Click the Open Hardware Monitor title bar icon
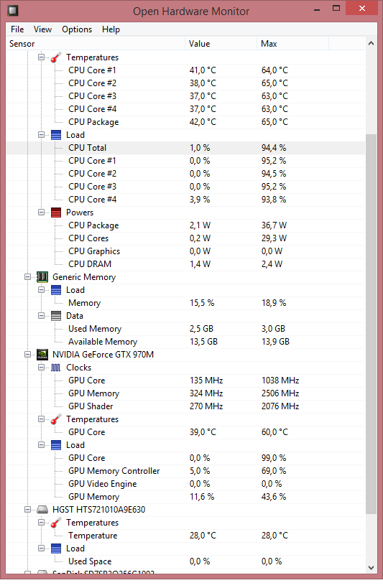Image resolution: width=383 pixels, height=588 pixels. (13, 11)
